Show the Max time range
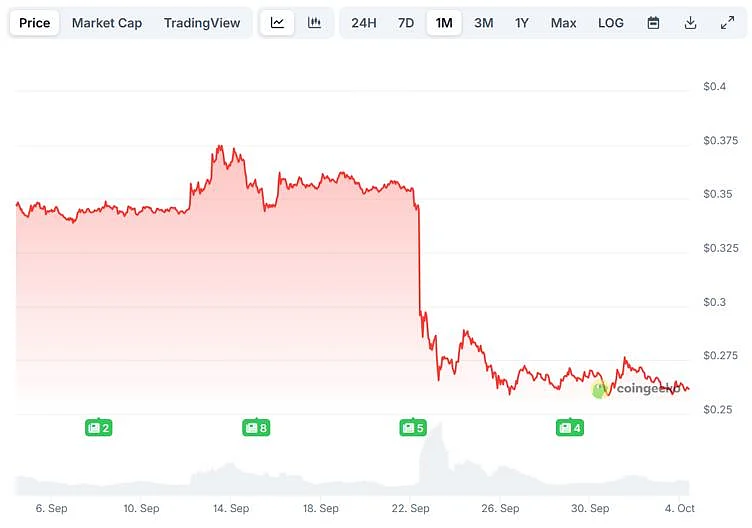The height and width of the screenshot is (528, 752). [x=564, y=23]
